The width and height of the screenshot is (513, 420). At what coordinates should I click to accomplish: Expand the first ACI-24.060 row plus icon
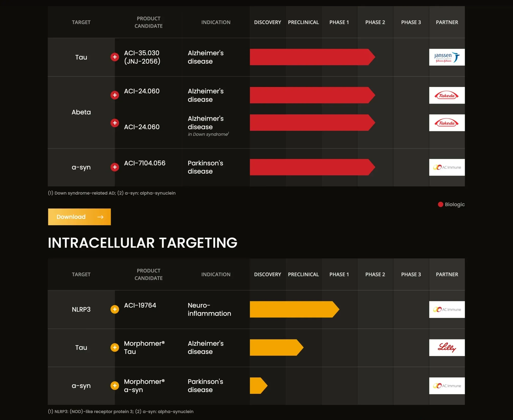pos(115,95)
